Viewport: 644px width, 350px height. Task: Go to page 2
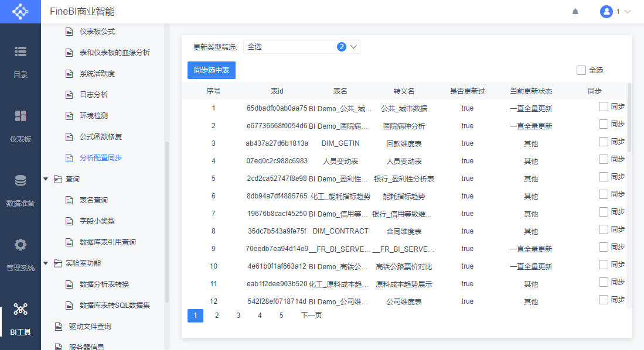pyautogui.click(x=217, y=315)
